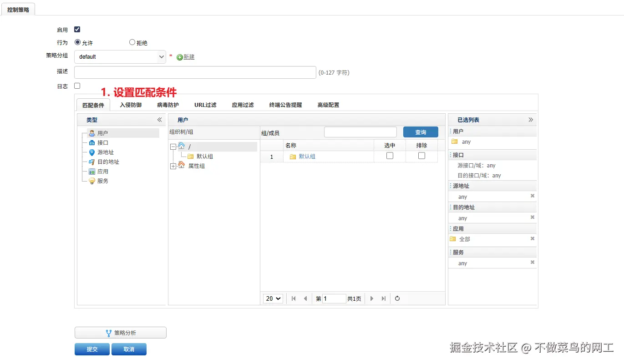Toggle the 日志 log checkbox
Viewport: 624px width, 364px height.
[x=77, y=86]
